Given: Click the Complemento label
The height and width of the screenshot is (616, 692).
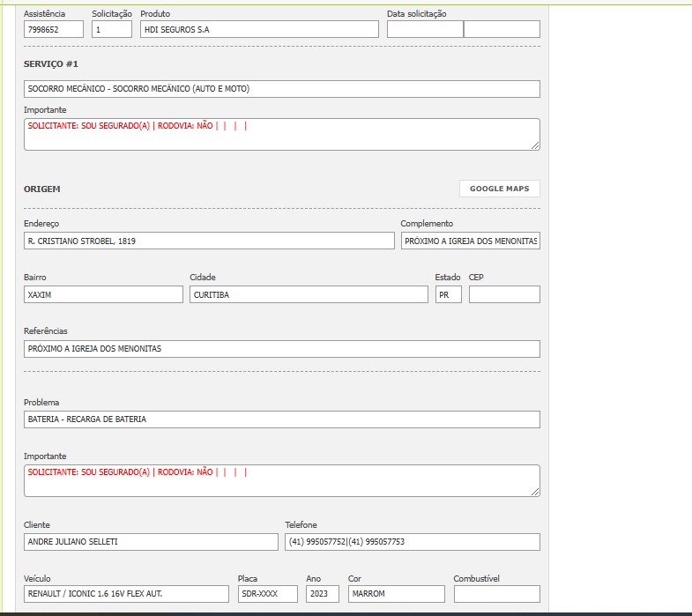Looking at the screenshot, I should 427,224.
